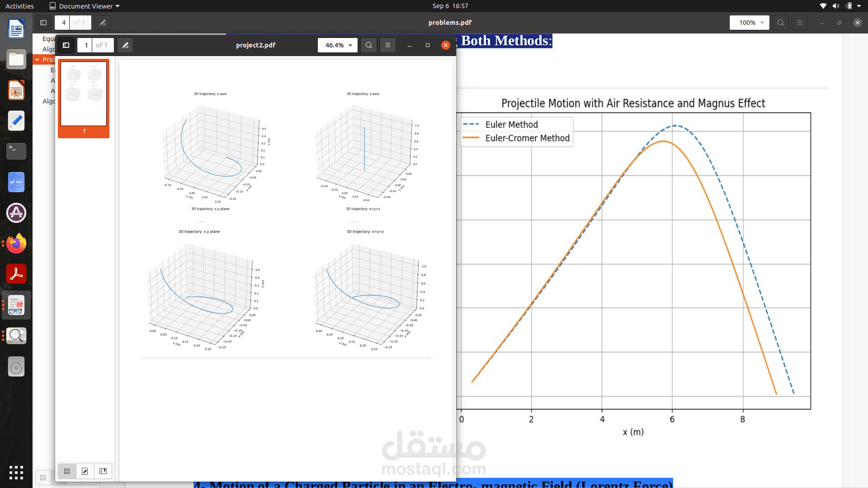868x488 pixels.
Task: Expand the 100% zoom dropdown
Action: click(762, 23)
